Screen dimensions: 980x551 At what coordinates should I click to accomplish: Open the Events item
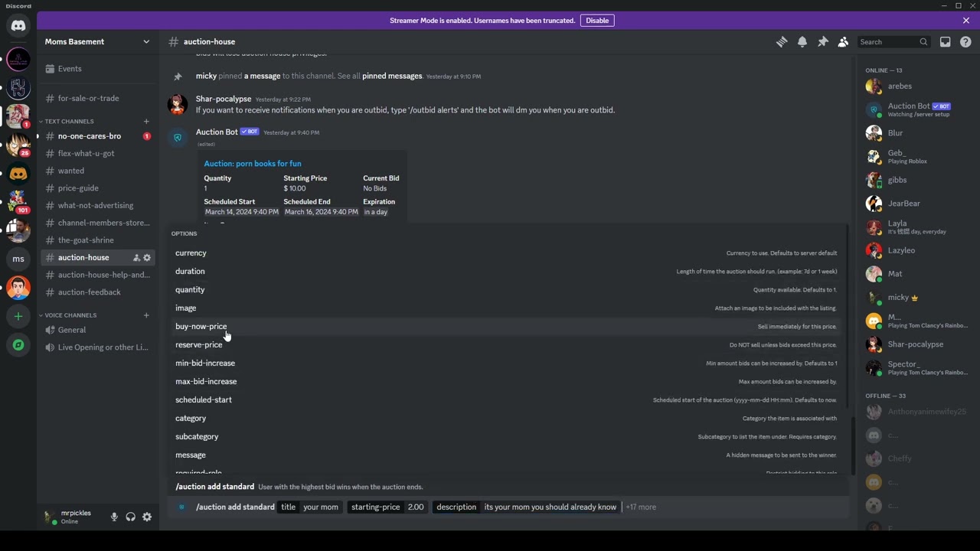(97, 69)
